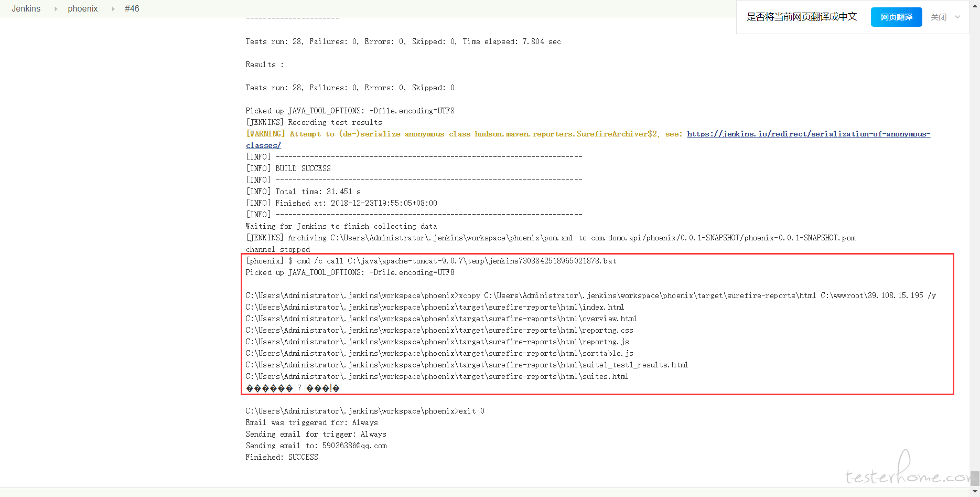The width and height of the screenshot is (980, 497).
Task: Click the 'Sending email for trigger: Always' line
Action: pyautogui.click(x=316, y=434)
